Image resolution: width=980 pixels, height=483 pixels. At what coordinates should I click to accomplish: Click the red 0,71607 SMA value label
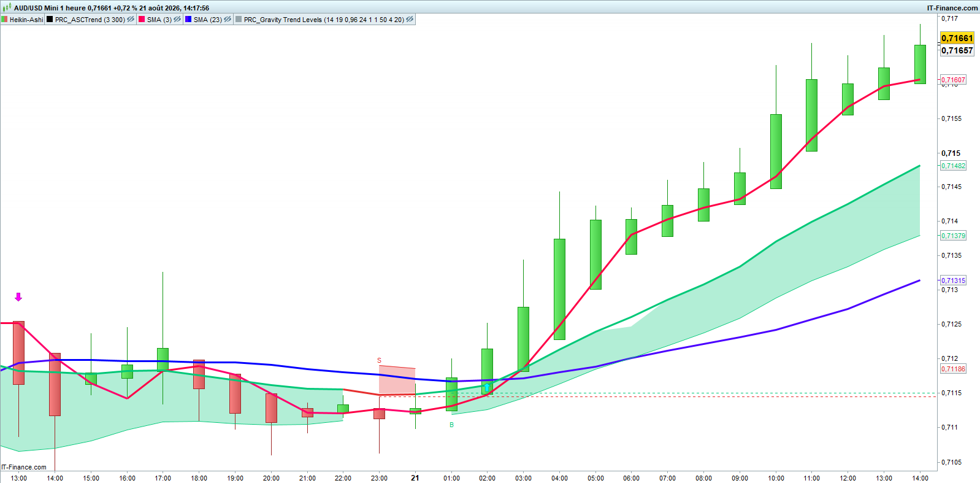tap(954, 80)
